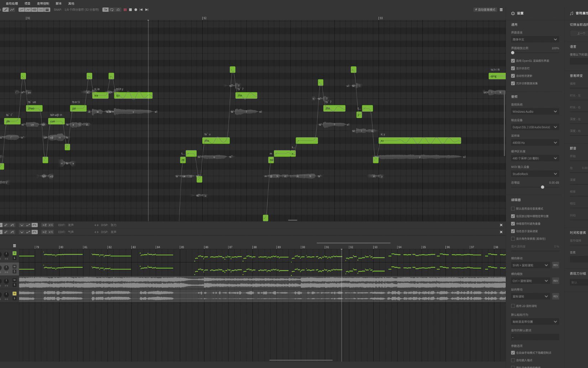Screen dimensions: 588x368
Task: Toggle the clapperboard video icon in toolbar
Action: [x=47, y=10]
